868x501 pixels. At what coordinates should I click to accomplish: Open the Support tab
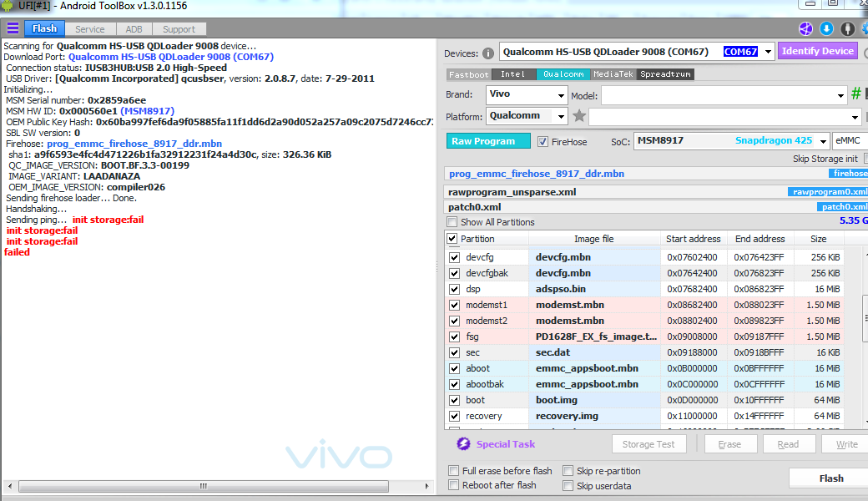[179, 29]
